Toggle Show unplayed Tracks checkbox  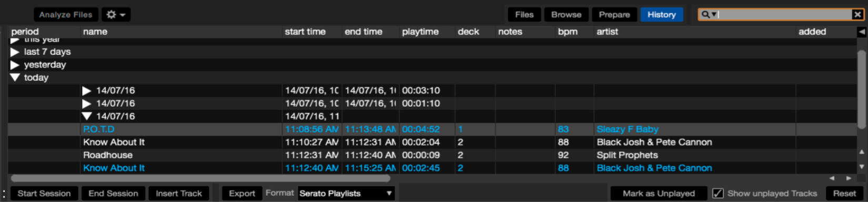[718, 194]
